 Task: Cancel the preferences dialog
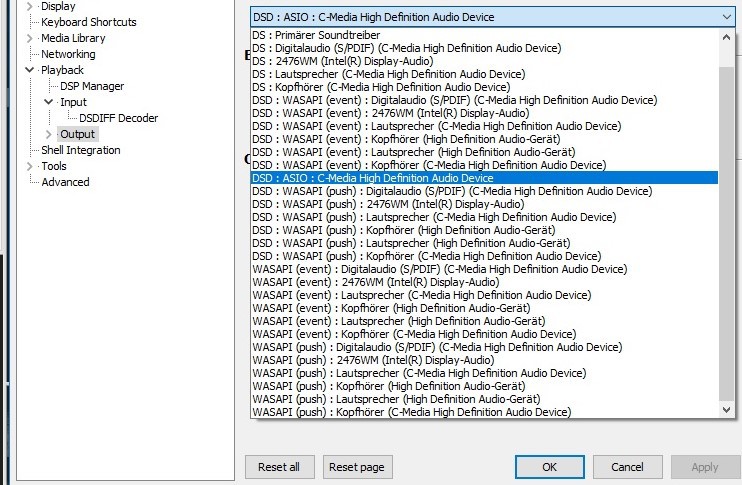627,467
